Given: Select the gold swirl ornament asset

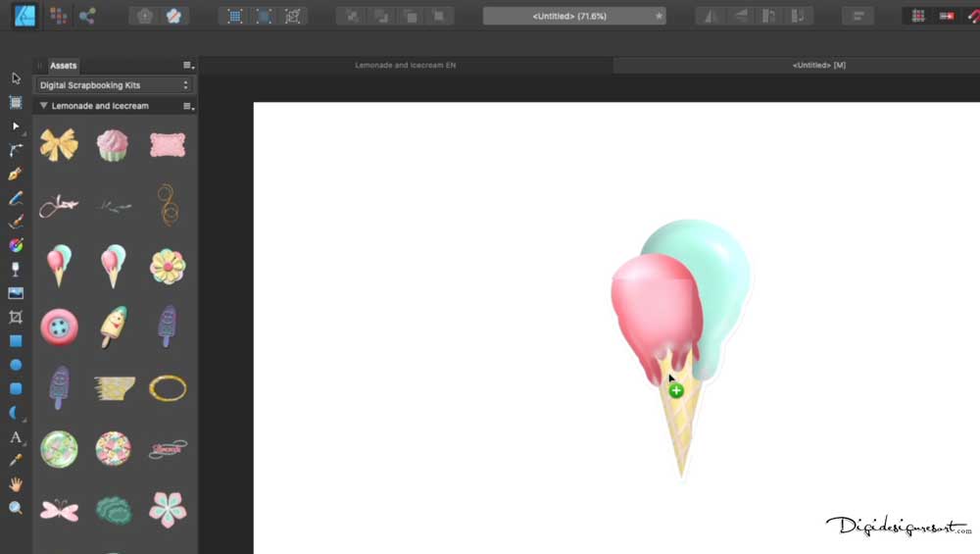Looking at the screenshot, I should (x=168, y=205).
